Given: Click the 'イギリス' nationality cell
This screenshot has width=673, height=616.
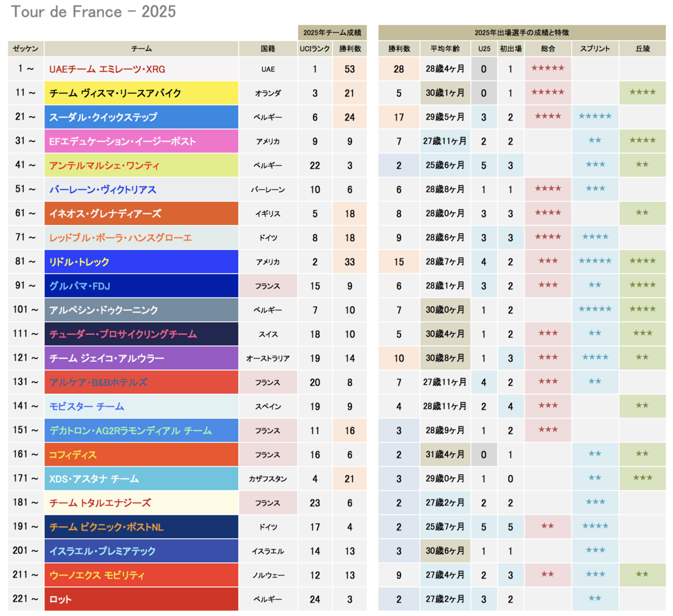Looking at the screenshot, I should click(268, 214).
